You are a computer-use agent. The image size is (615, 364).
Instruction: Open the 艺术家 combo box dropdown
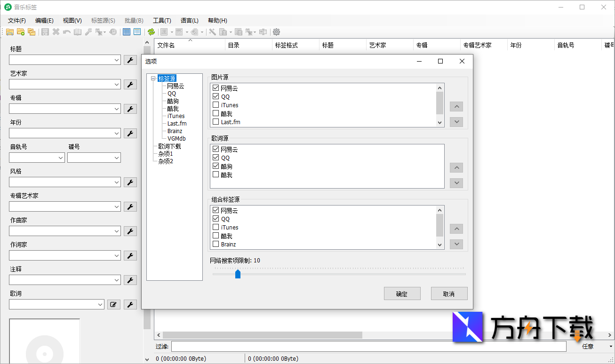116,84
